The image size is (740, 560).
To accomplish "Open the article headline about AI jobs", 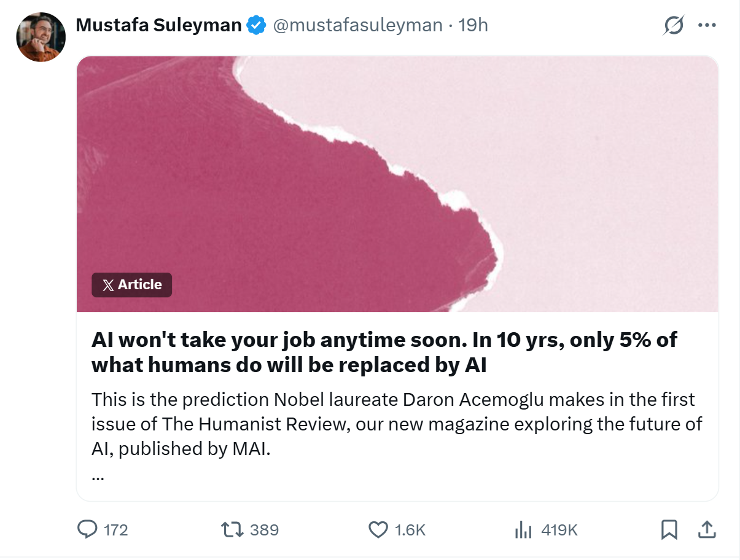I will (384, 352).
